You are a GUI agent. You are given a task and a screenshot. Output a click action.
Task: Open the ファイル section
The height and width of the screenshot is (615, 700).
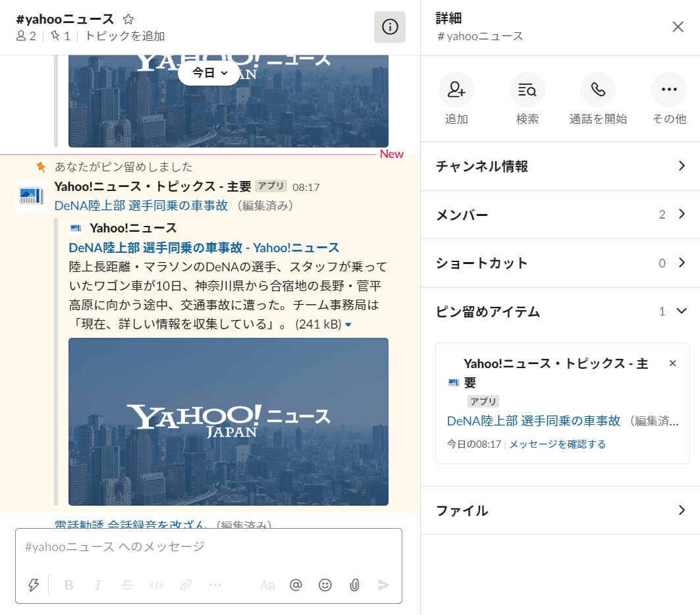point(560,510)
